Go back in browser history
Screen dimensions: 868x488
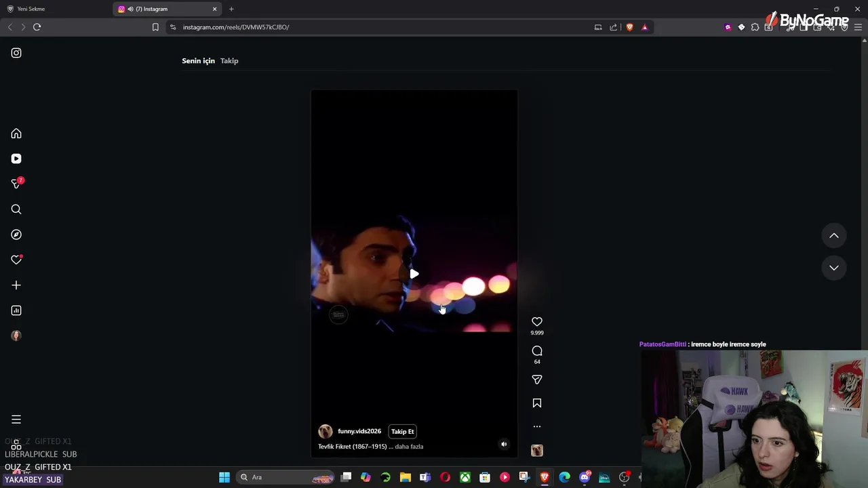coord(9,27)
